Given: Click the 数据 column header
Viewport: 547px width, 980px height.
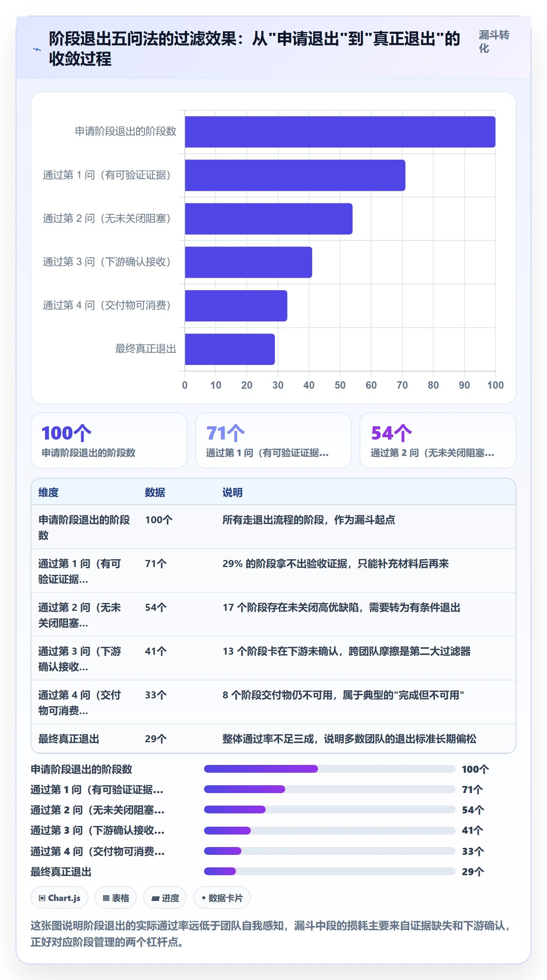Looking at the screenshot, I should tap(155, 492).
